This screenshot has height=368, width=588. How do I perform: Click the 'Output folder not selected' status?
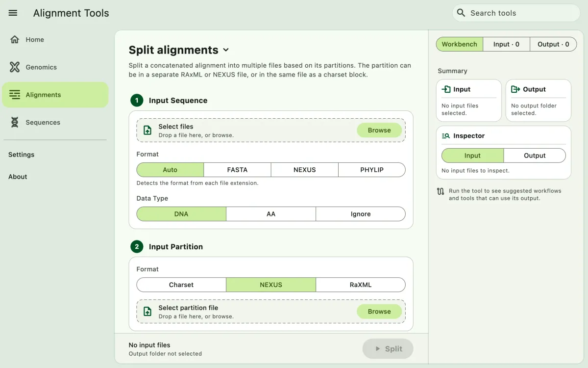[165, 354]
